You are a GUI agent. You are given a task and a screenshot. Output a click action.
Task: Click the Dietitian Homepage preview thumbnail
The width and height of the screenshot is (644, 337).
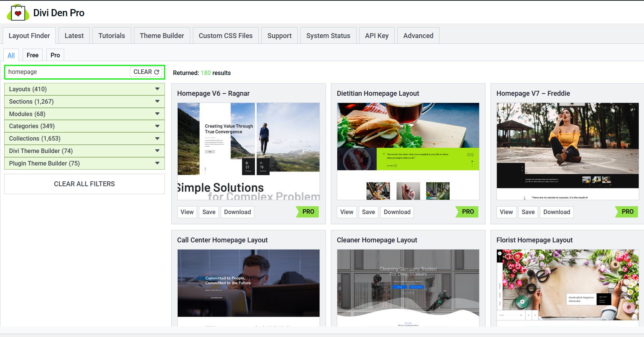click(x=408, y=151)
